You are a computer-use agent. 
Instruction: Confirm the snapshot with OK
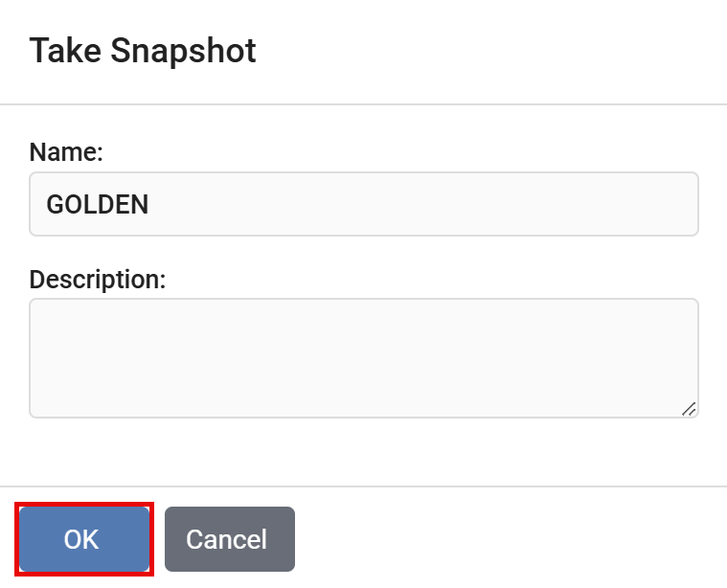83,539
